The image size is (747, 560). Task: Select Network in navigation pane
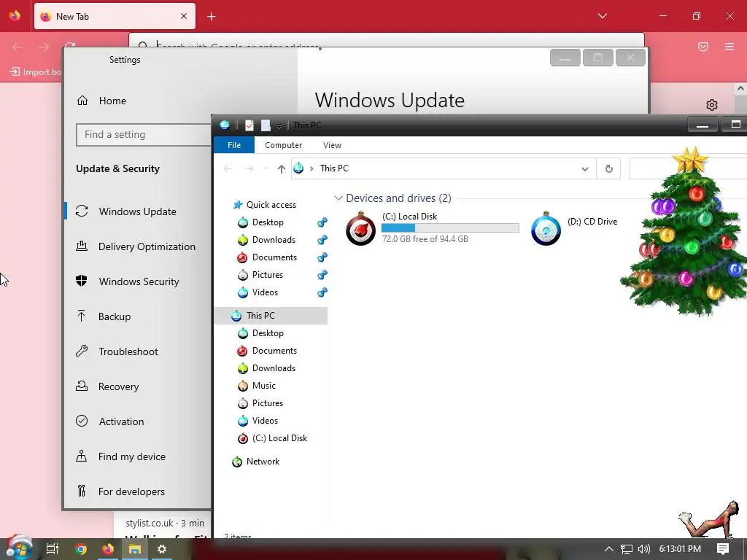(x=263, y=462)
